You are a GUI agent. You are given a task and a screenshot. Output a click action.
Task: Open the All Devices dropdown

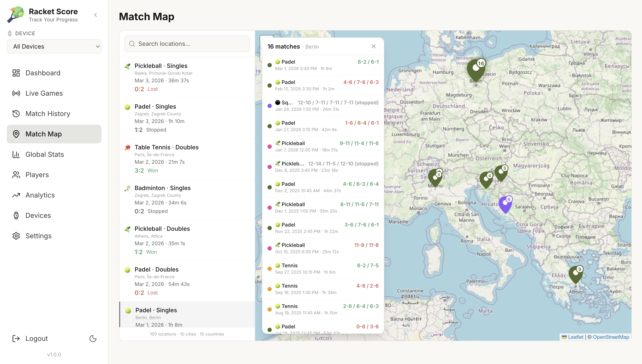(54, 46)
